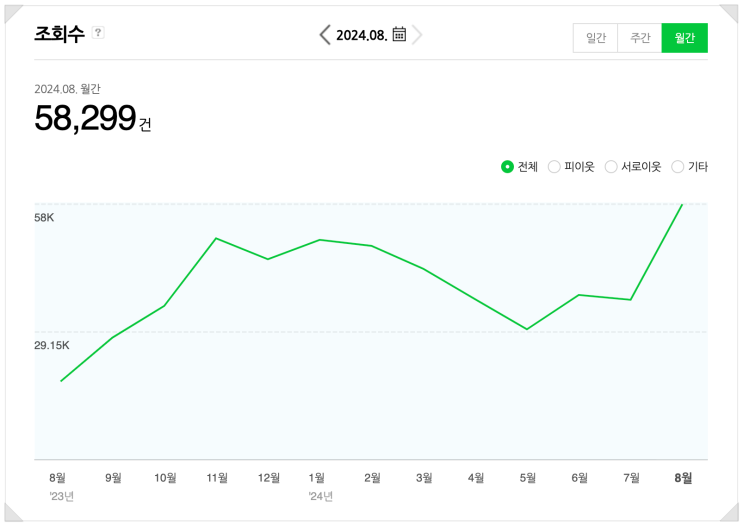
Task: Switch to the 일간 tab
Action: click(x=595, y=38)
